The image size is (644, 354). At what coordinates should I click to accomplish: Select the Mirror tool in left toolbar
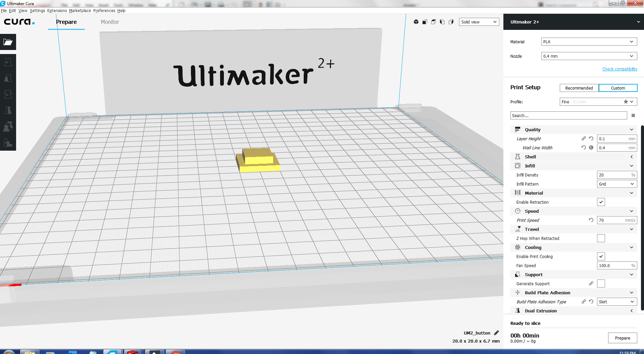8,110
